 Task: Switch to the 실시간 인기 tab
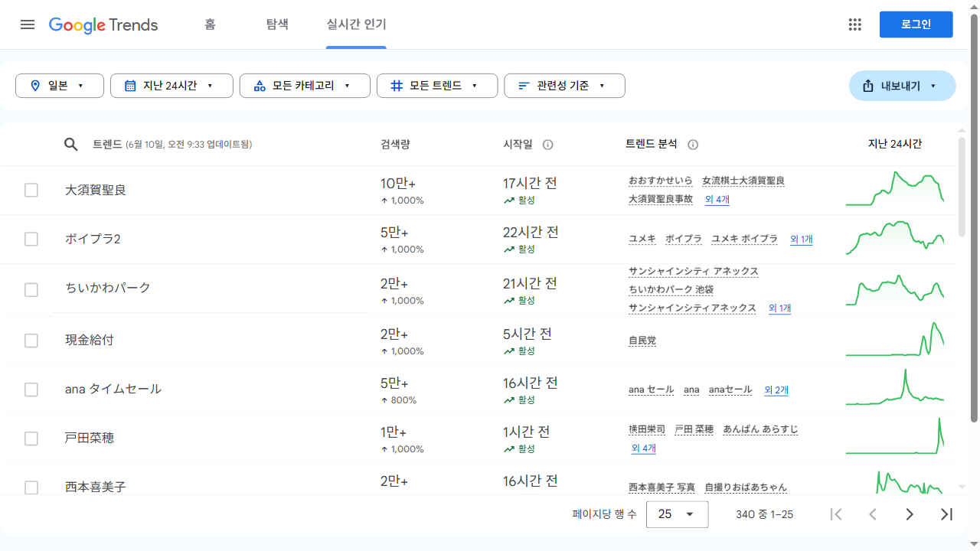point(356,24)
